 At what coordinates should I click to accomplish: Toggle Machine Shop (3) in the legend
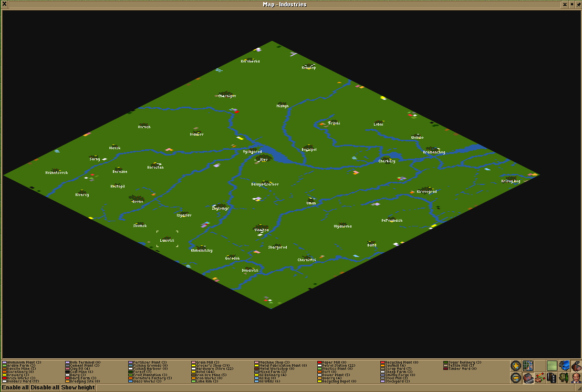click(x=272, y=362)
